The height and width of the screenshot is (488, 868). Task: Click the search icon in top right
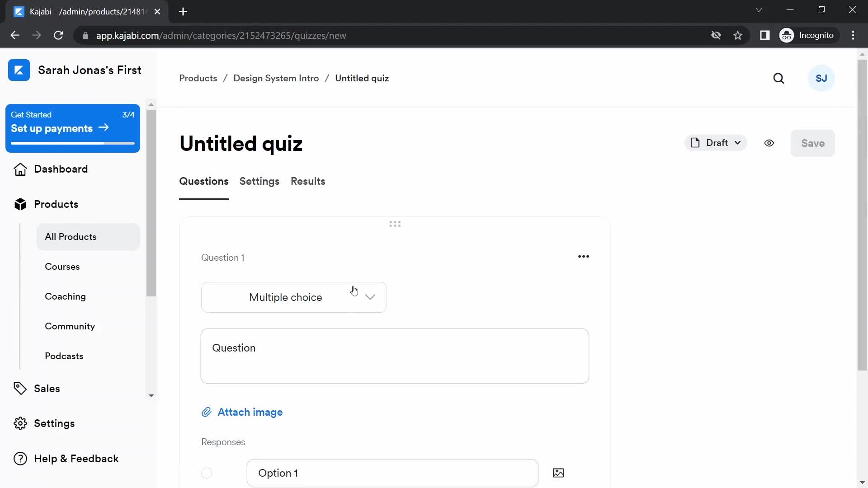(779, 78)
